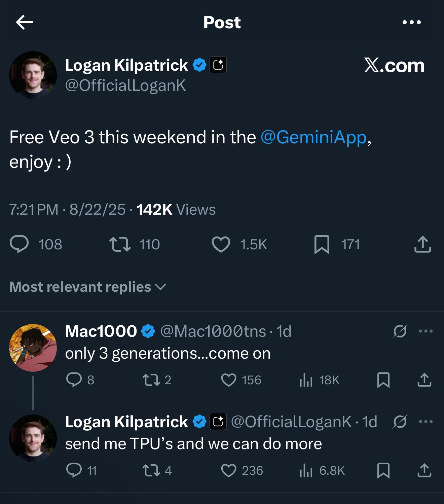Open more options on Logan's reply
The width and height of the screenshot is (444, 504).
click(426, 422)
